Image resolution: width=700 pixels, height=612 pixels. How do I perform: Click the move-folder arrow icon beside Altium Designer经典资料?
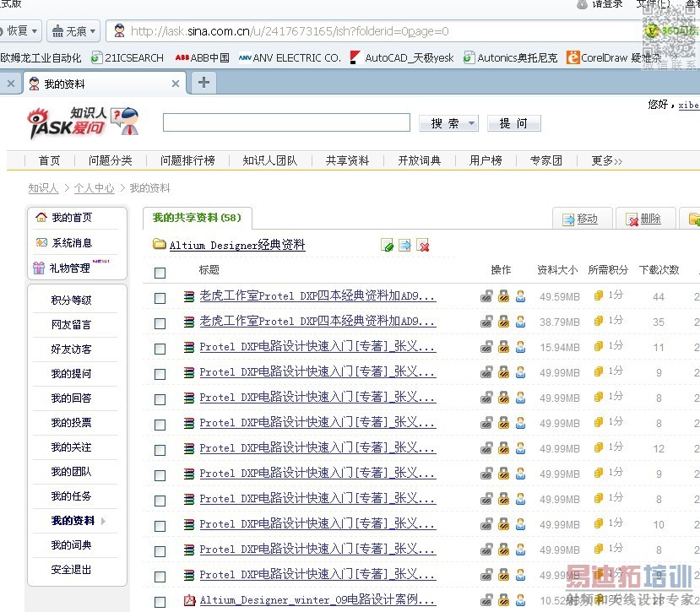(405, 245)
